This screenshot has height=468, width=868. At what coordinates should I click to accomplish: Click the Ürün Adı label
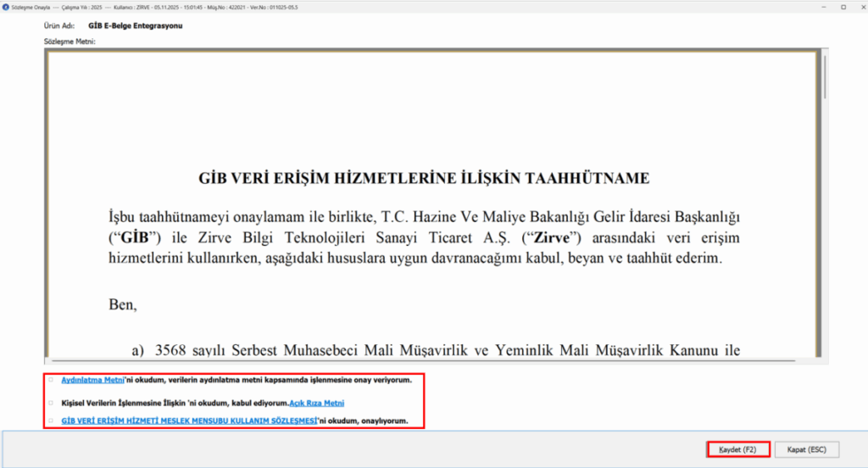click(59, 25)
